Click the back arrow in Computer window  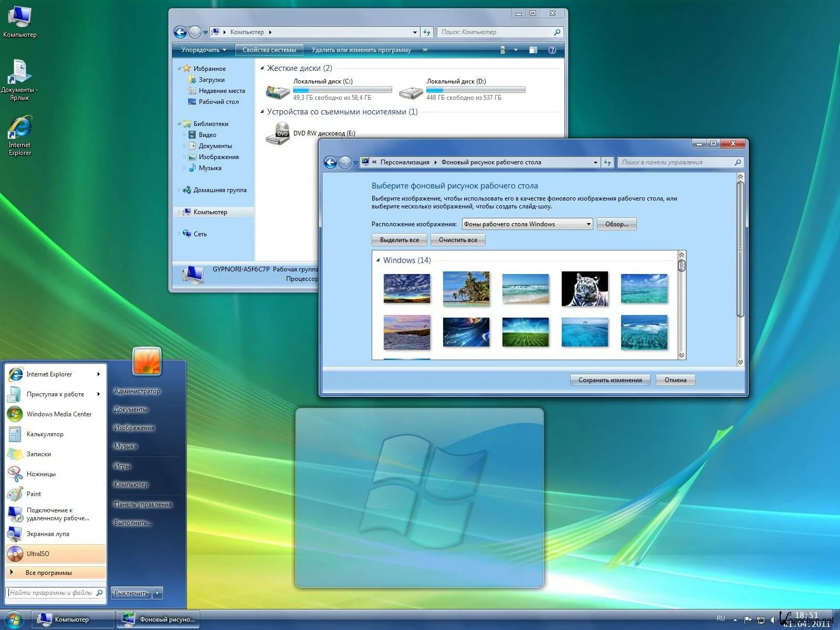pos(180,32)
